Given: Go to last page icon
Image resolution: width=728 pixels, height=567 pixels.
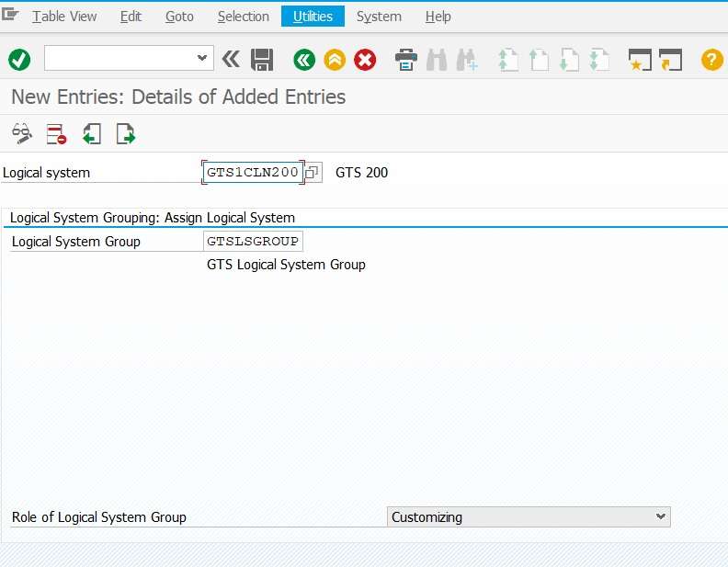Looking at the screenshot, I should tap(599, 60).
